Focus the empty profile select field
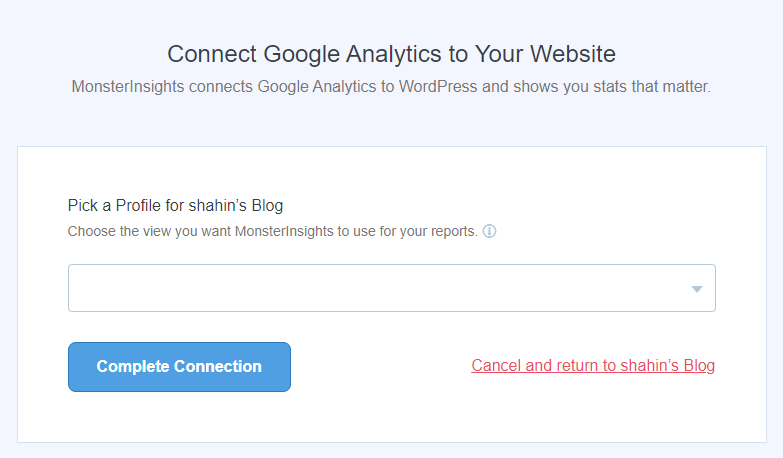This screenshot has height=458, width=783. point(392,288)
